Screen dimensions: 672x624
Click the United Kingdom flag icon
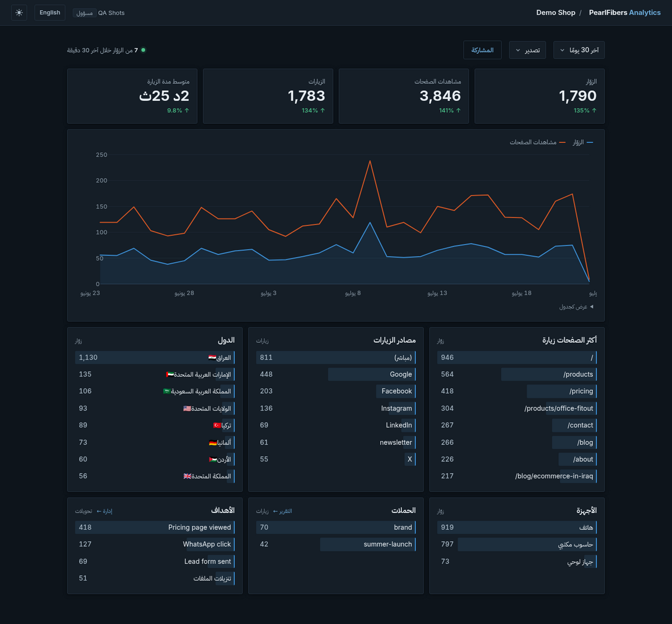click(188, 476)
